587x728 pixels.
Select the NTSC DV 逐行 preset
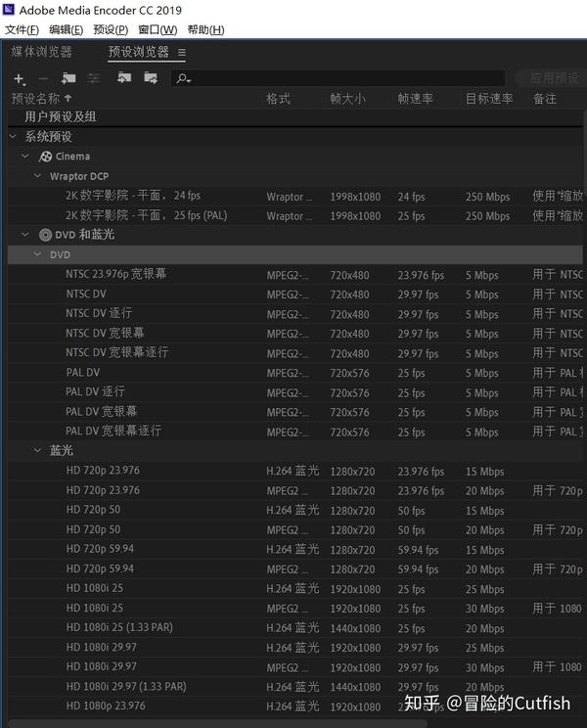(295, 313)
